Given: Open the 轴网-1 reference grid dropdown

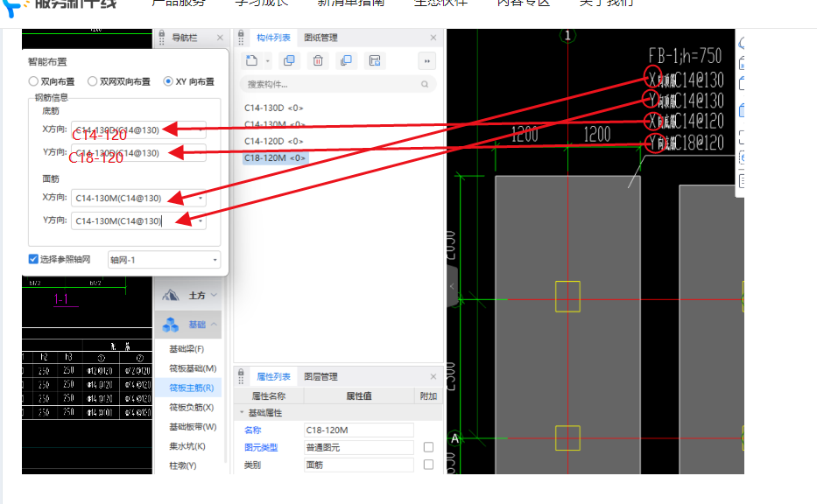Looking at the screenshot, I should point(215,260).
